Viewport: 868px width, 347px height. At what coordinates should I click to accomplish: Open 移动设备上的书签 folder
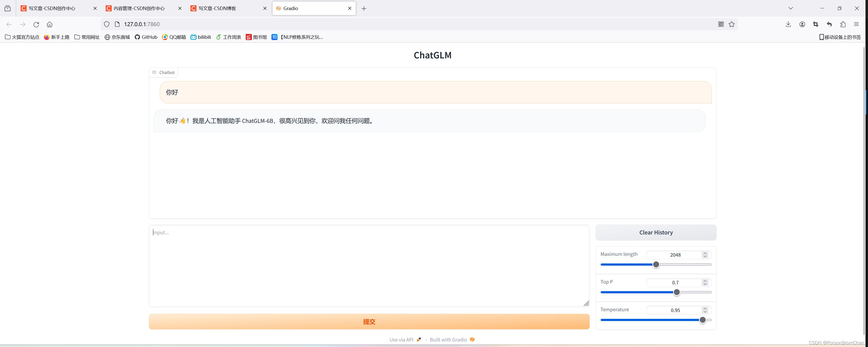click(x=840, y=37)
